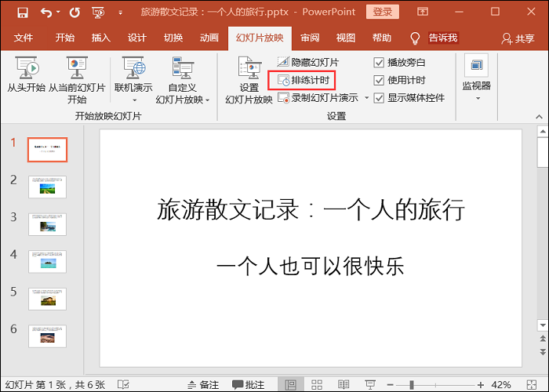
Task: Click the Redo/Repeat icon
Action: pos(75,13)
